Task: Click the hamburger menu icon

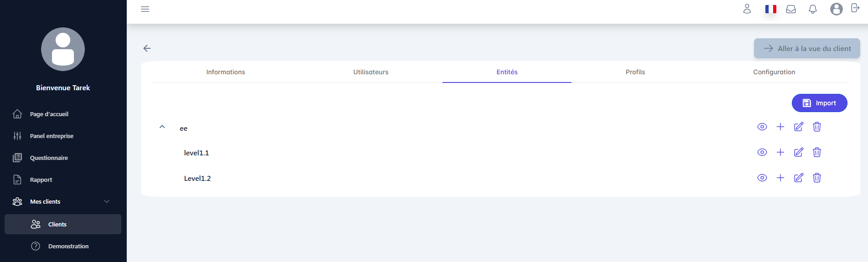Action: (x=145, y=9)
